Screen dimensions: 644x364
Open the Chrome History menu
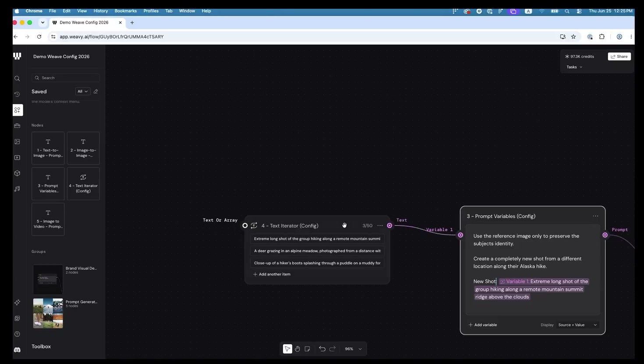100,11
